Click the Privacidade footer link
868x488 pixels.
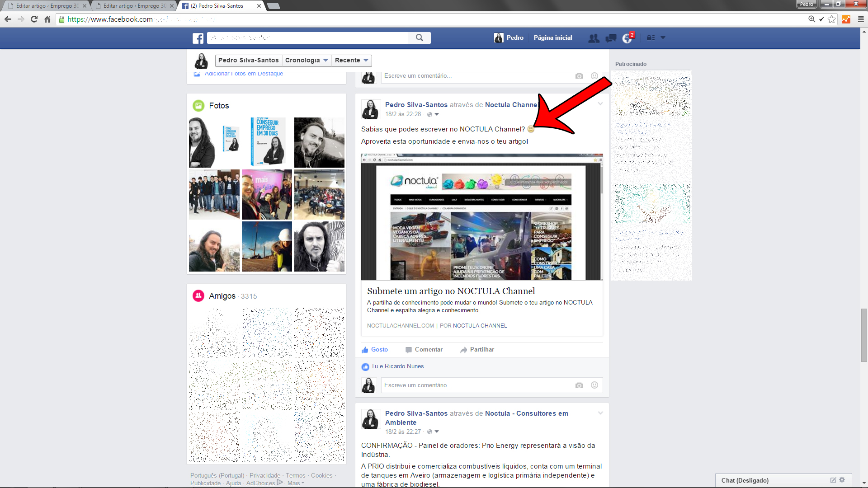coord(265,476)
